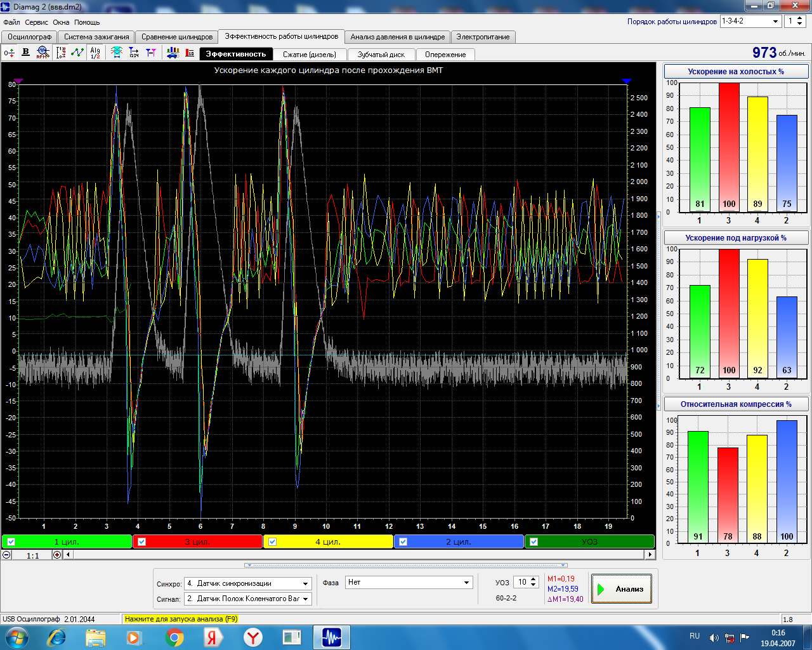Open the Окна menu
812x650 pixels.
(62, 22)
